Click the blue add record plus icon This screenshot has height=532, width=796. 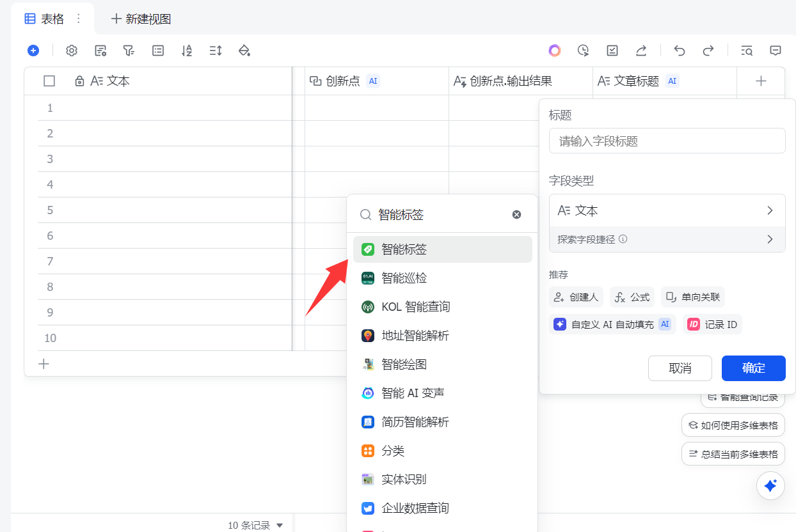(33, 51)
